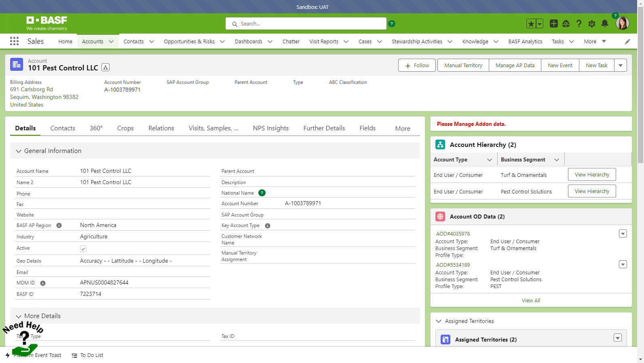This screenshot has width=644, height=363.
Task: Open Account Type column sort menu
Action: point(490,160)
